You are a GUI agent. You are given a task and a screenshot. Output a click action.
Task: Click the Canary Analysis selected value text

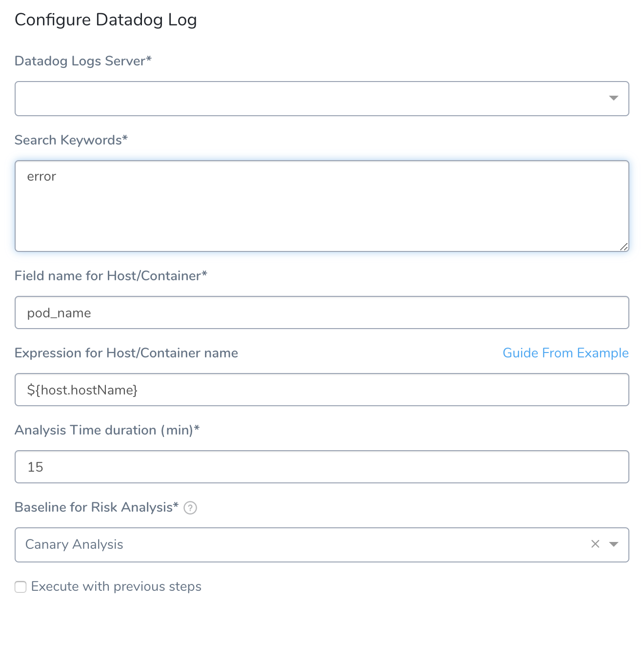click(x=74, y=544)
